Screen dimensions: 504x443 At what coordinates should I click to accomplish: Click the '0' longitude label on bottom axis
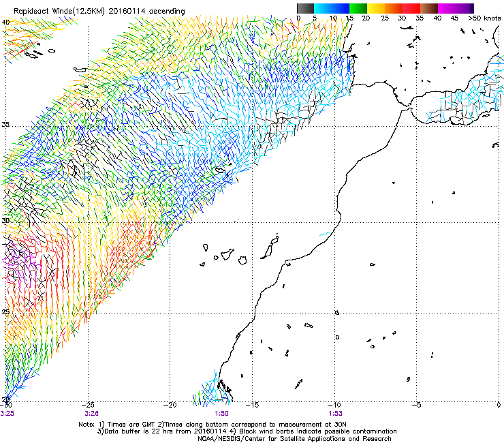pyautogui.click(x=499, y=405)
